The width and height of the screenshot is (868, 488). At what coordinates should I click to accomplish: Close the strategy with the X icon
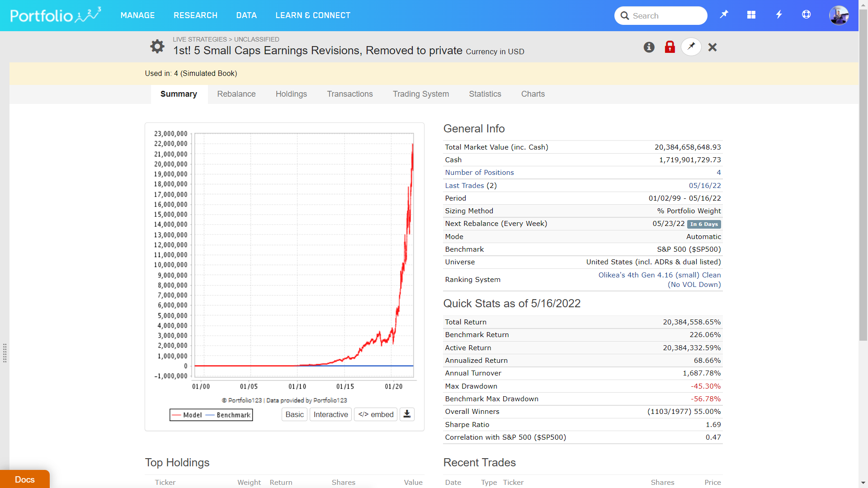tap(712, 47)
